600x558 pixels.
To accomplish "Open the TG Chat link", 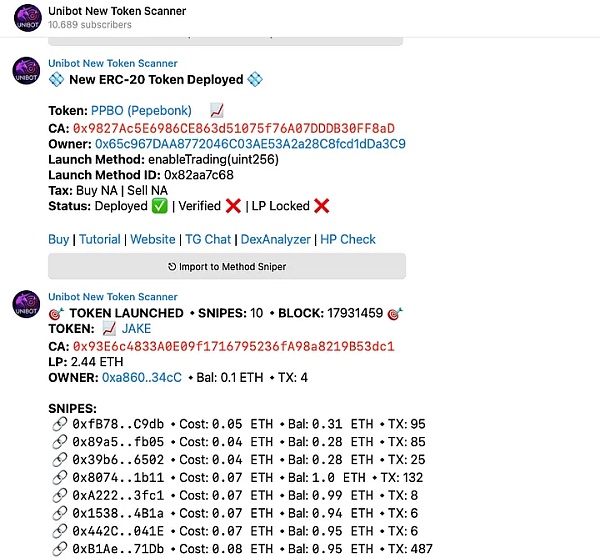I will click(x=208, y=240).
